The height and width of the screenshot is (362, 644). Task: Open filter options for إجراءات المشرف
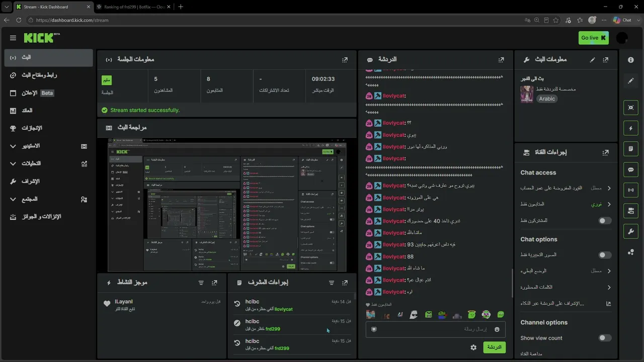331,283
